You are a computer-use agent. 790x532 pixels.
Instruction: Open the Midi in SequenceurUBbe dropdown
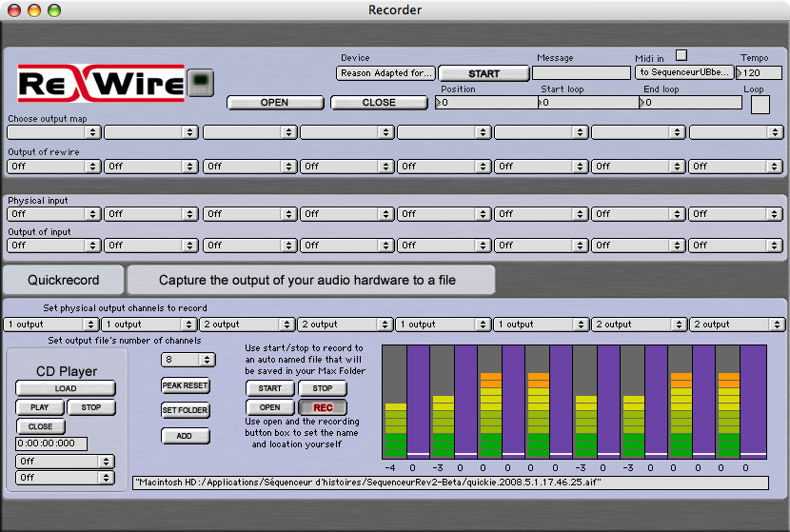coord(684,72)
